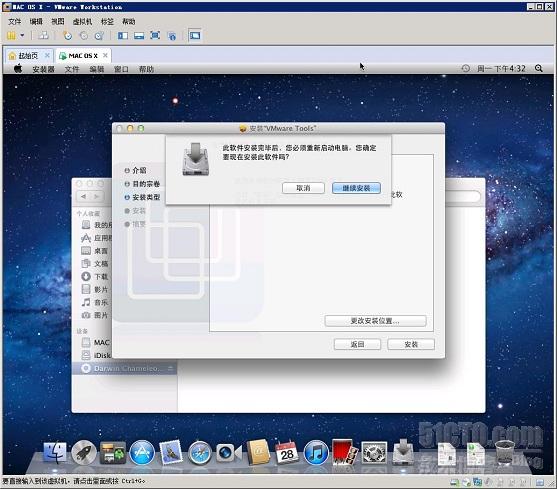Open System Preferences from the Dock
557x489 pixels.
tap(374, 452)
